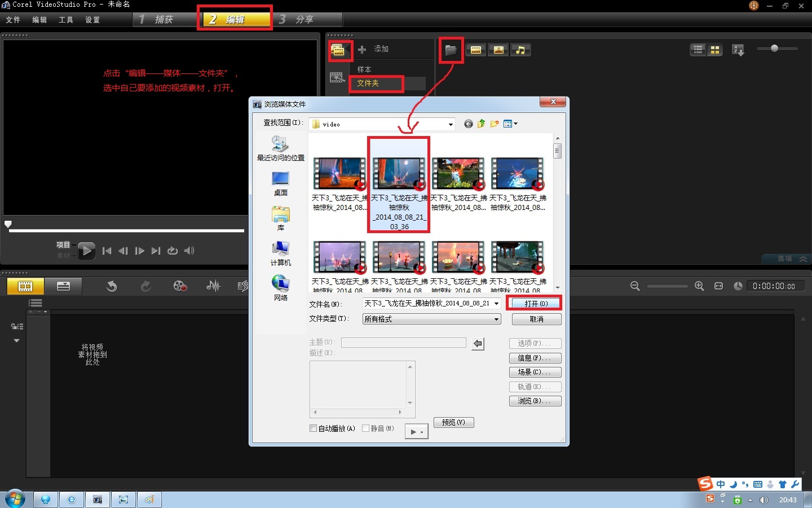Open the dialog view menu dropdown

click(x=510, y=124)
